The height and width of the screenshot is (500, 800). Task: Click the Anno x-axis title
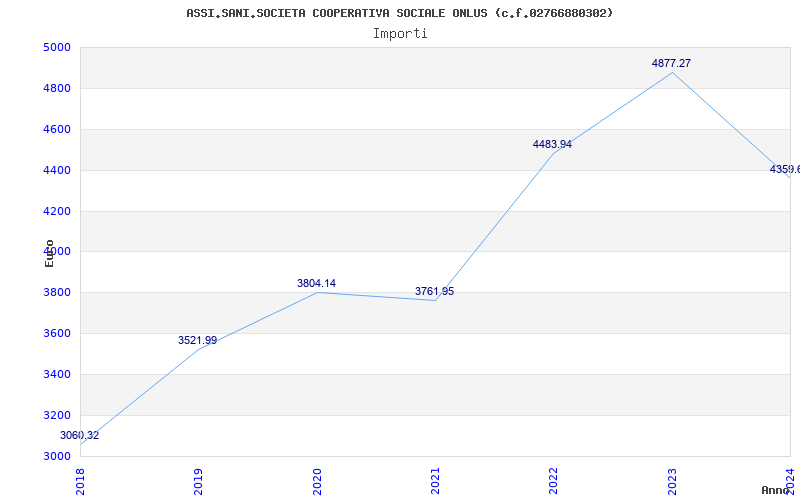(776, 490)
